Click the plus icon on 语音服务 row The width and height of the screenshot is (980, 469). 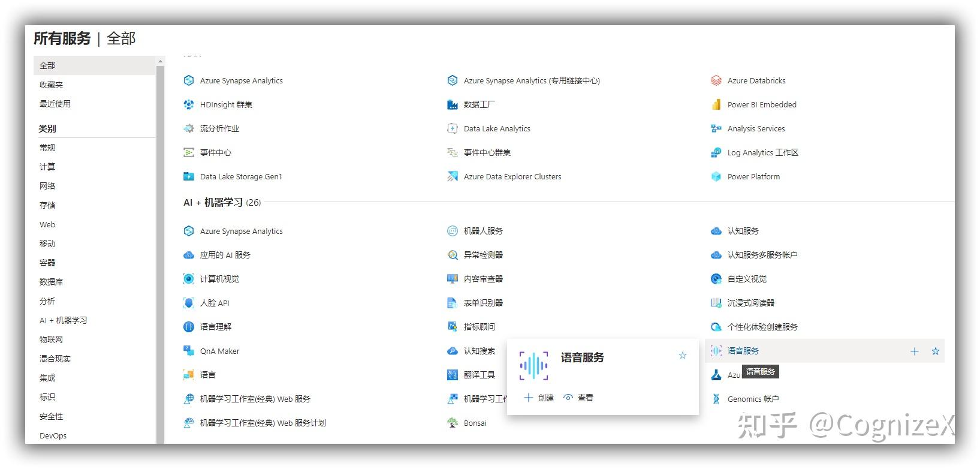(x=915, y=351)
